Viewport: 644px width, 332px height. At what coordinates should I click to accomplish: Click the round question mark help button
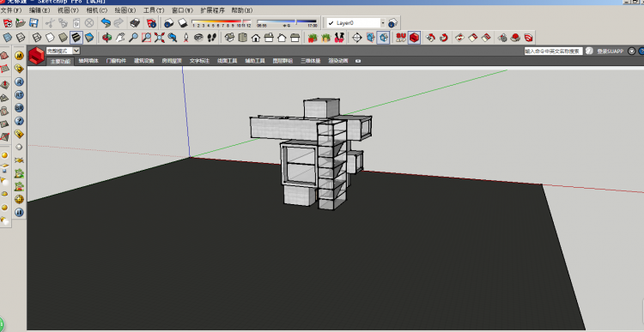tap(19, 121)
